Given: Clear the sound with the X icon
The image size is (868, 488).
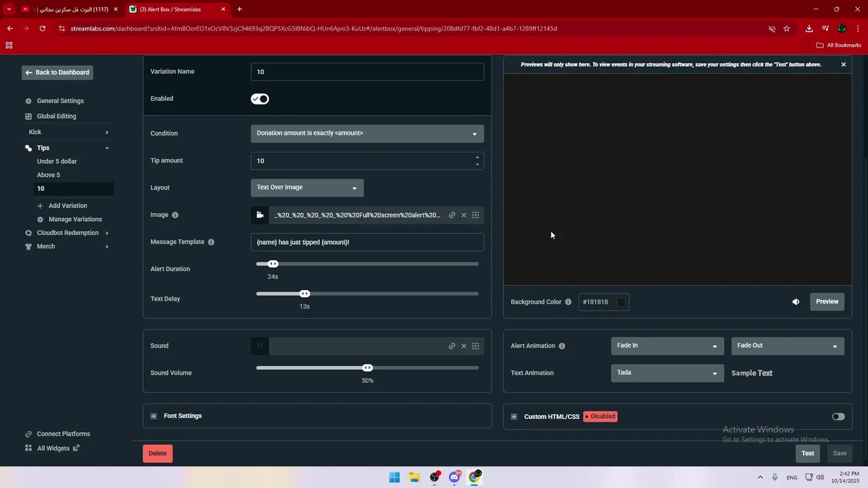Looking at the screenshot, I should pos(464,346).
